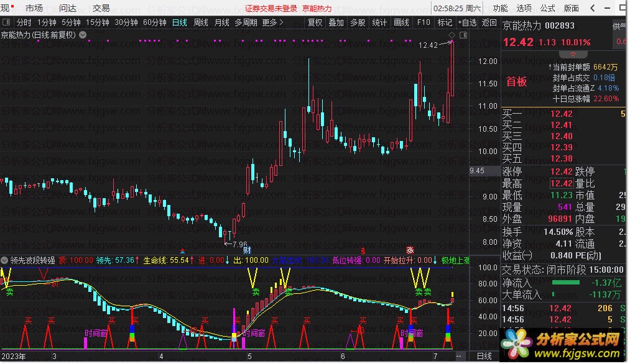The image size is (630, 364).
Task: Click 证券交易未登录 login link
Action: (x=271, y=9)
